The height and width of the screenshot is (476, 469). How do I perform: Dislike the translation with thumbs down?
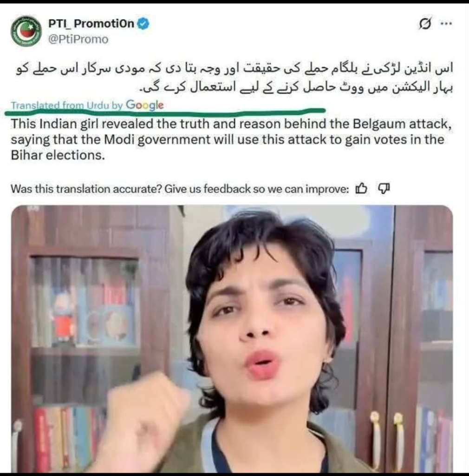click(384, 189)
